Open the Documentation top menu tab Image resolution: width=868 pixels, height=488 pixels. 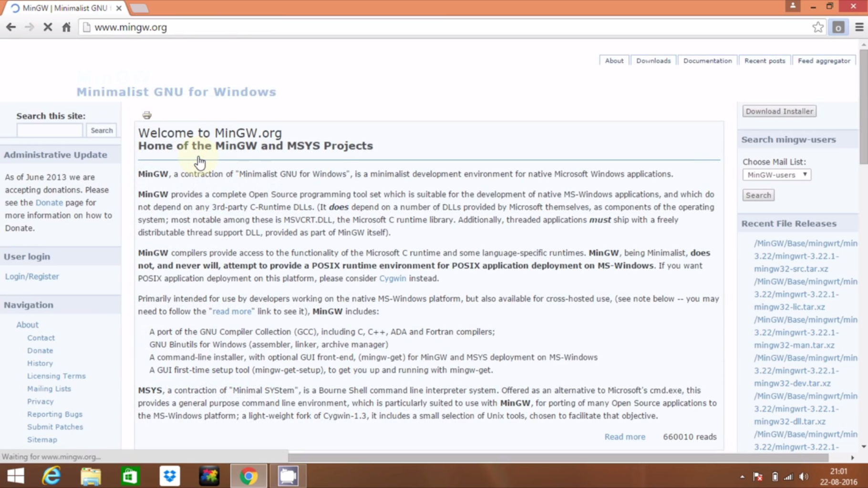(707, 61)
